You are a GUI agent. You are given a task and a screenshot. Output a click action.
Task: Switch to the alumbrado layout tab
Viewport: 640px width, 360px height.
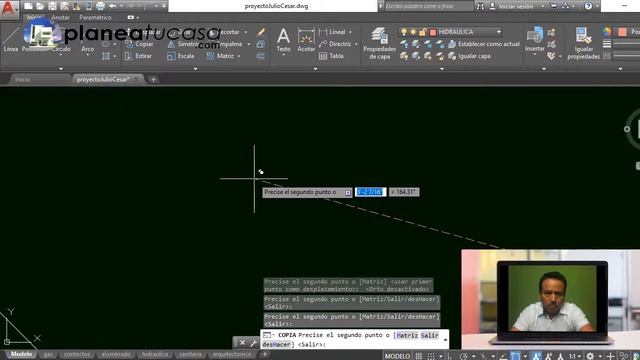pos(116,354)
